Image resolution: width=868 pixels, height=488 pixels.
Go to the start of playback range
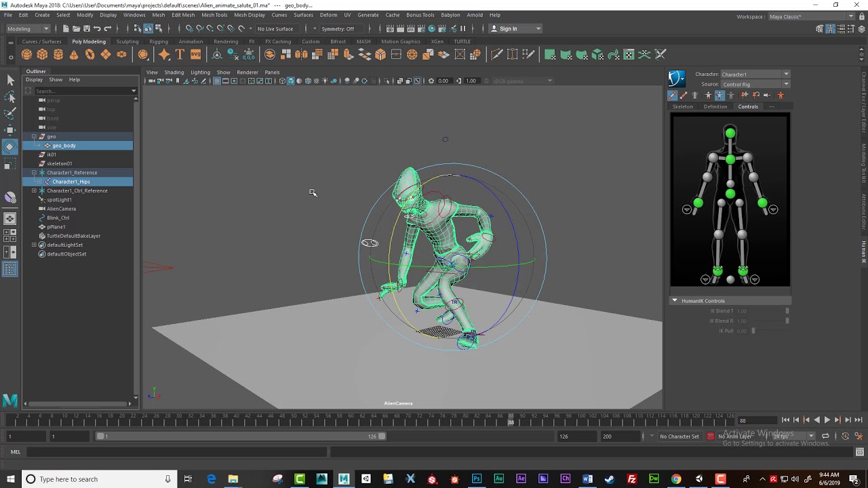pos(785,420)
